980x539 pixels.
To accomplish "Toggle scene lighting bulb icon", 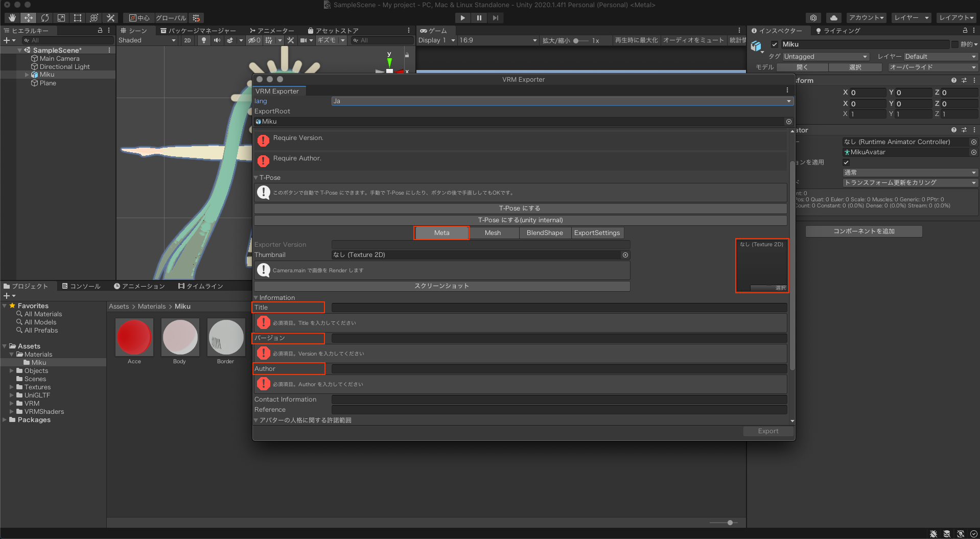I will point(204,40).
